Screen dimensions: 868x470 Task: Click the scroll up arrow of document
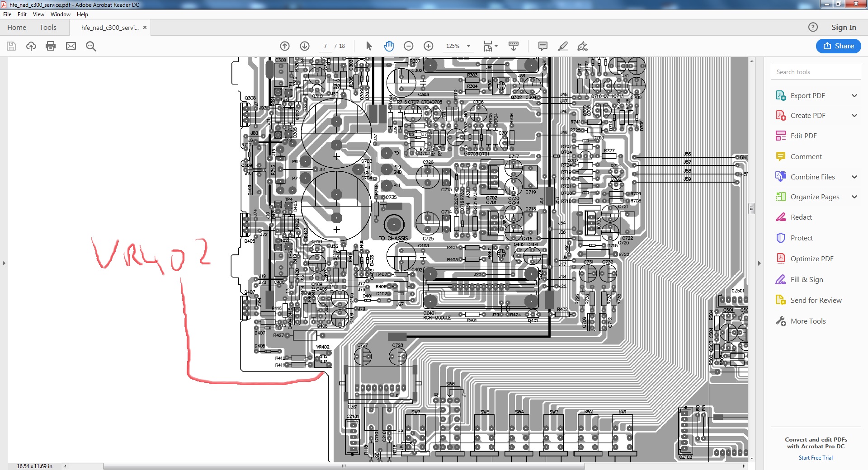pos(751,61)
